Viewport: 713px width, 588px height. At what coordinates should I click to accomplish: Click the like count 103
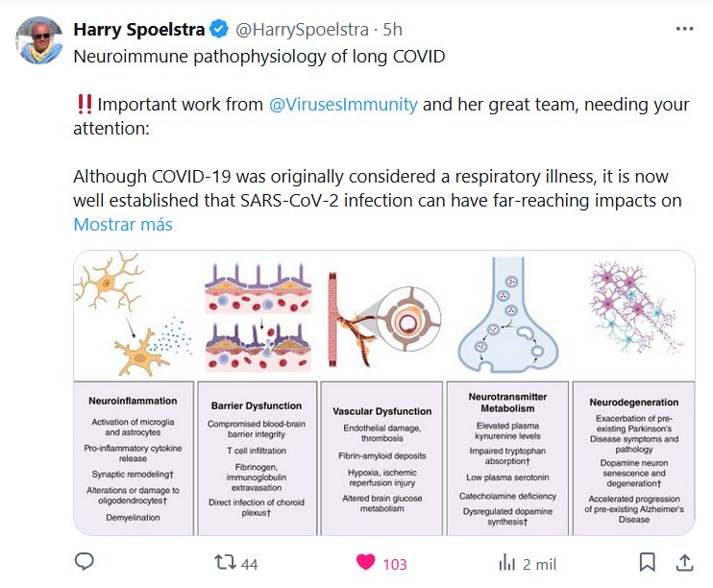[x=395, y=564]
